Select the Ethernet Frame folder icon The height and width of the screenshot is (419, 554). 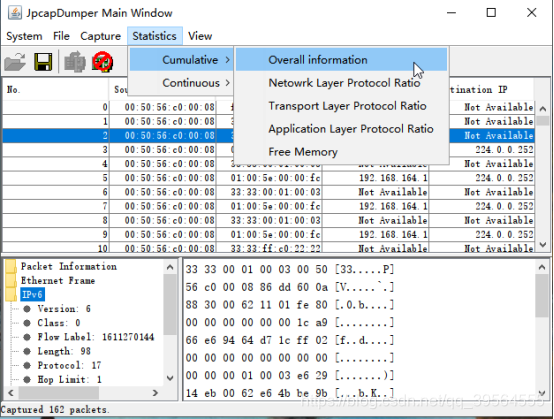[x=11, y=281]
